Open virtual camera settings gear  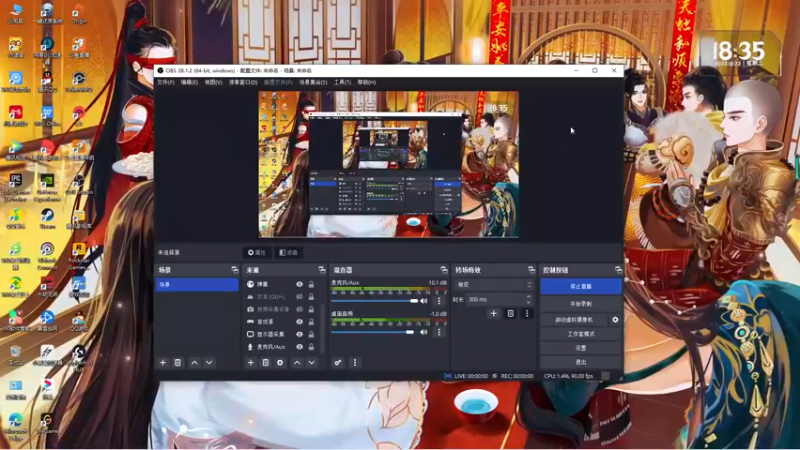pos(615,320)
